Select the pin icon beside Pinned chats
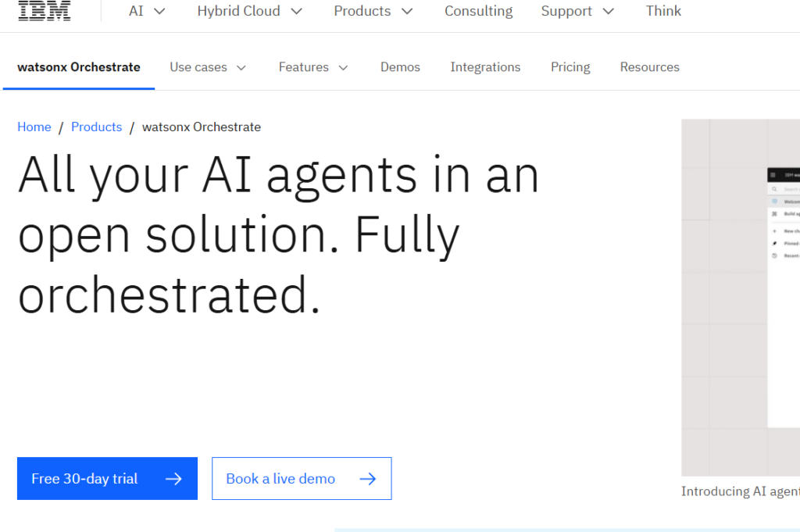800x532 pixels. pos(775,243)
